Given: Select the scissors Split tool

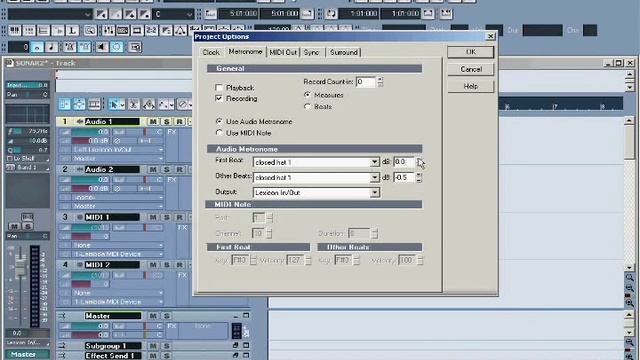Looking at the screenshot, I should point(133,104).
